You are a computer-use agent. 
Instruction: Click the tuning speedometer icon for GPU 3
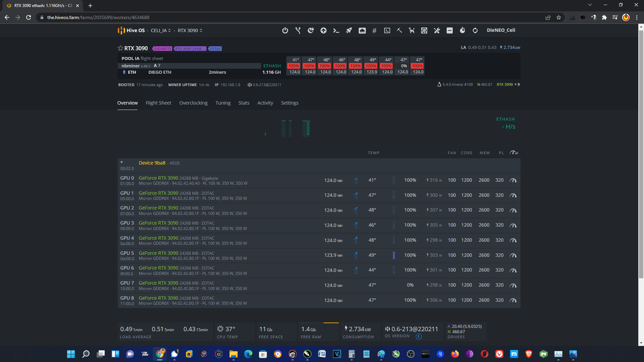coord(513,225)
